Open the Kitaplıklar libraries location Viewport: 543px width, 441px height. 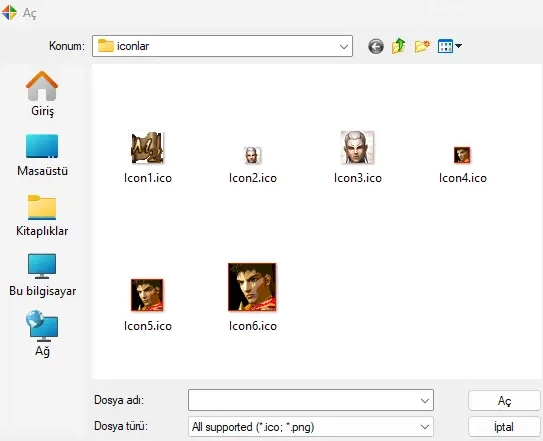(42, 215)
